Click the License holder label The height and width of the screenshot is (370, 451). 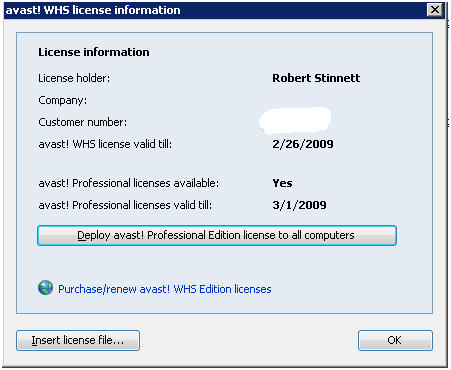(x=74, y=78)
